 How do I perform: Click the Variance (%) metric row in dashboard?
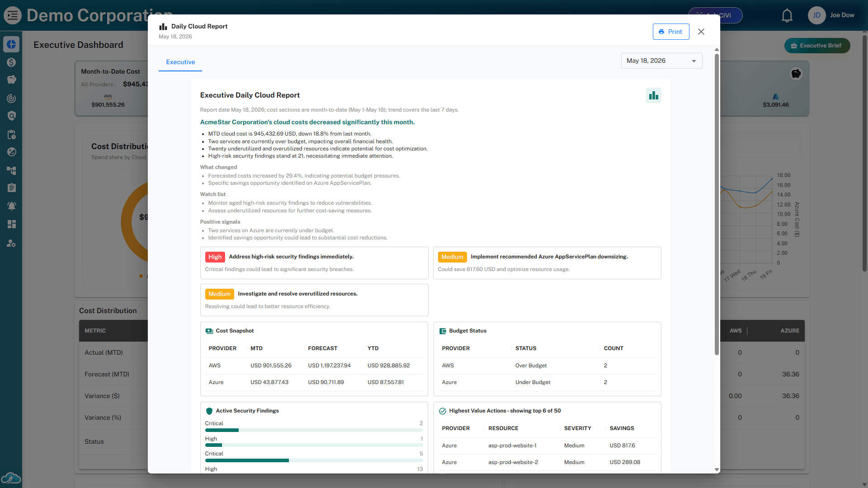113,418
